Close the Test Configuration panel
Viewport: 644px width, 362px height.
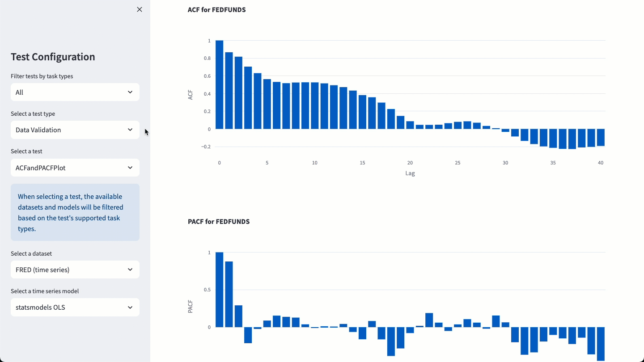(x=139, y=9)
